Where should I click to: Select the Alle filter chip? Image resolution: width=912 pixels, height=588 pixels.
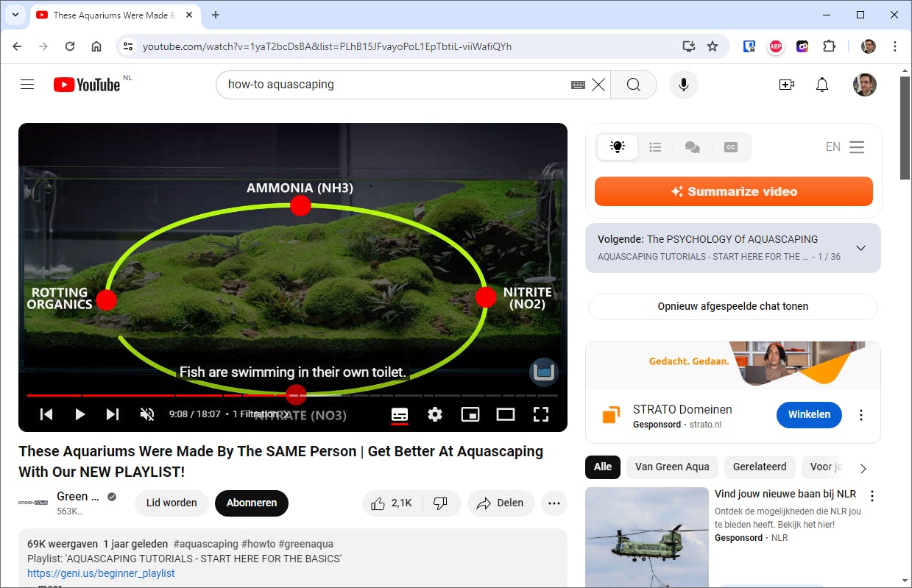tap(603, 467)
